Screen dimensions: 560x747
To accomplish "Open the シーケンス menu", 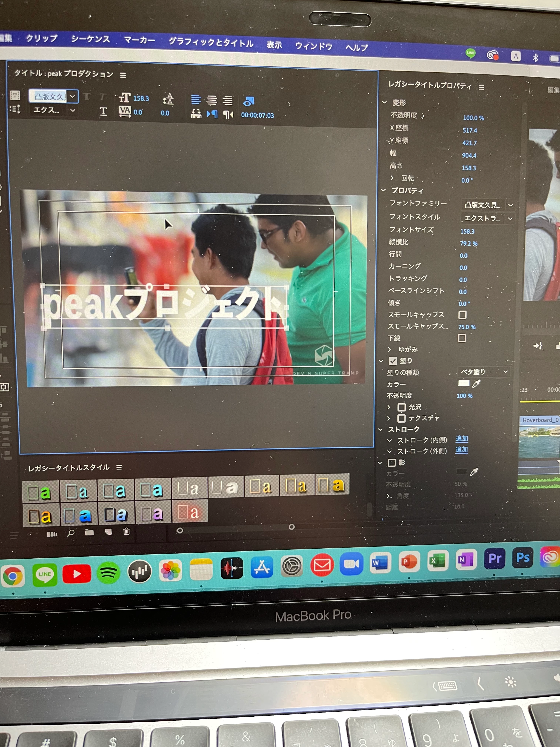I will pos(91,39).
